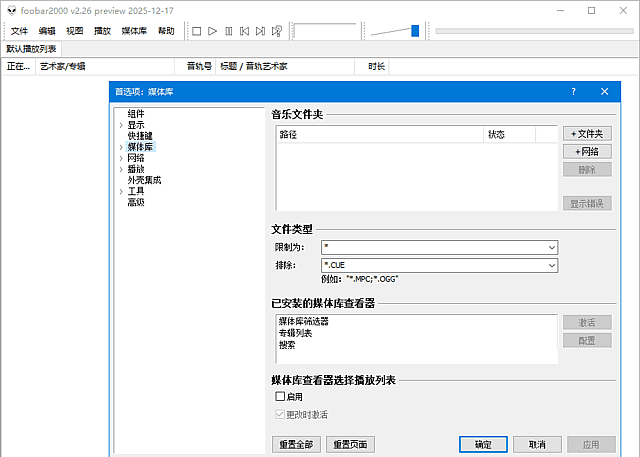
Task: Click the 路径 column header
Action: coord(380,135)
